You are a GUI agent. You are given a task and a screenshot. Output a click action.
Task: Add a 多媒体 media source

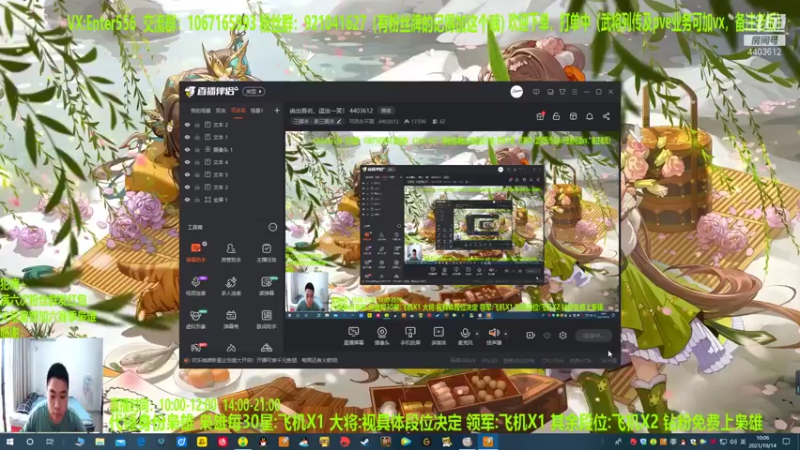[x=438, y=336]
